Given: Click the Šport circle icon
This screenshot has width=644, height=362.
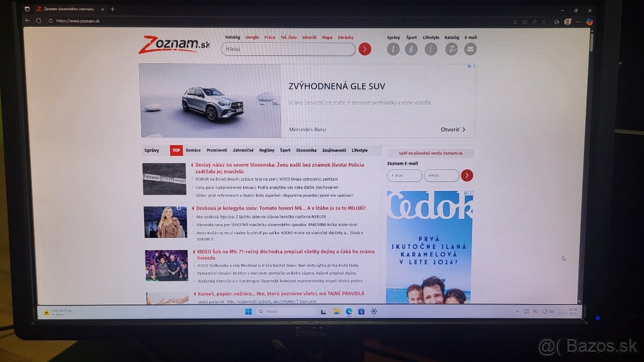Looking at the screenshot, I should coord(411,49).
